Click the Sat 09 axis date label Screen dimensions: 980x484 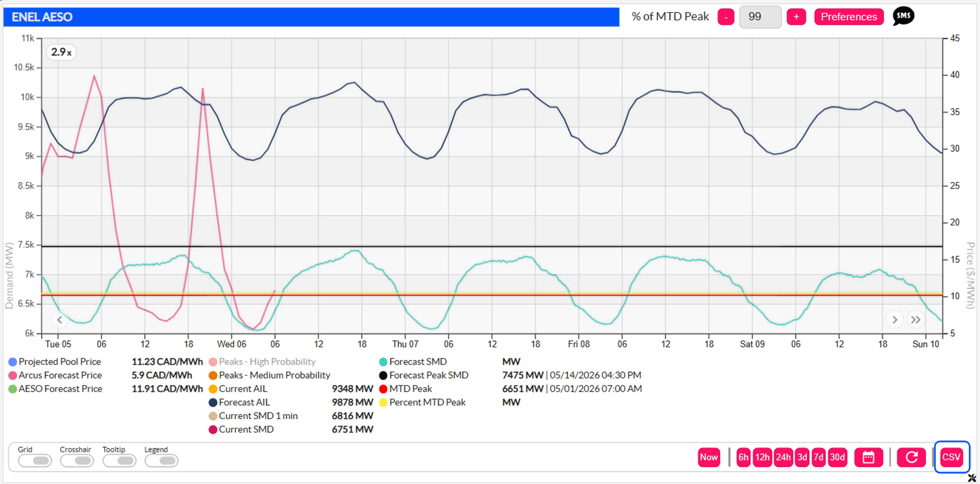pos(752,344)
